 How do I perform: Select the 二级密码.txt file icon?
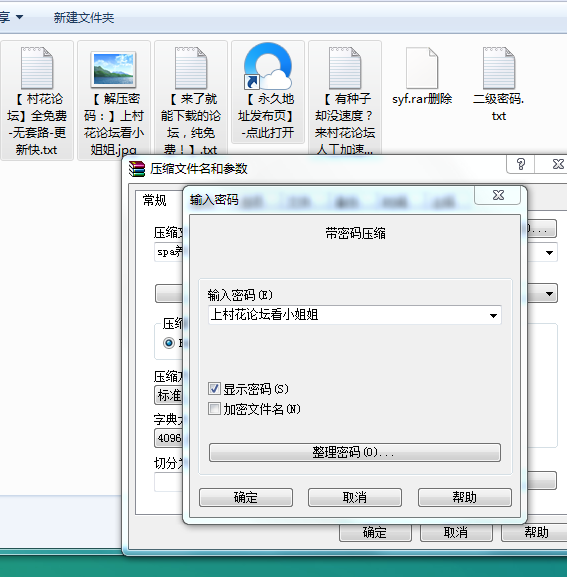pyautogui.click(x=499, y=68)
